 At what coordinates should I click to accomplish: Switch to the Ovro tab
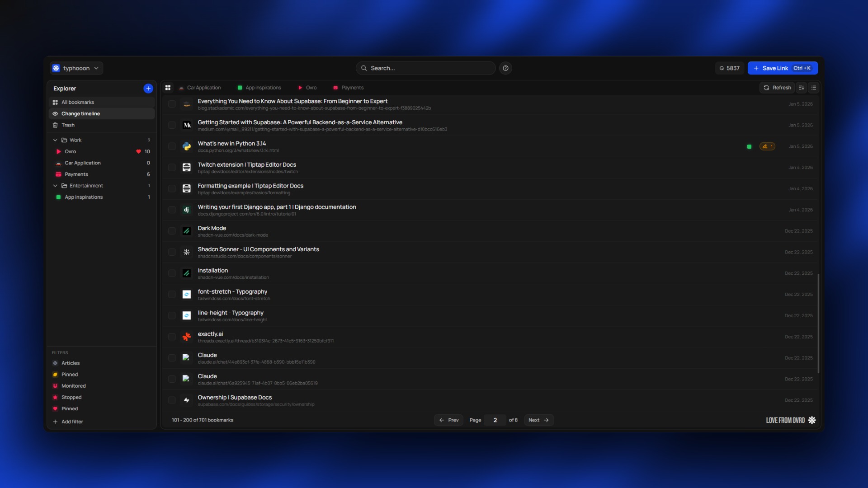click(x=307, y=88)
